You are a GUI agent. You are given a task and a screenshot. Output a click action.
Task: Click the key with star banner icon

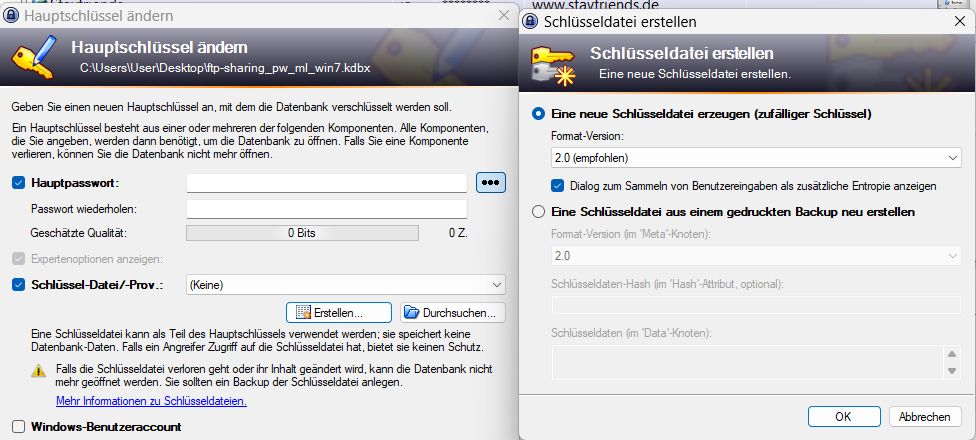point(553,64)
